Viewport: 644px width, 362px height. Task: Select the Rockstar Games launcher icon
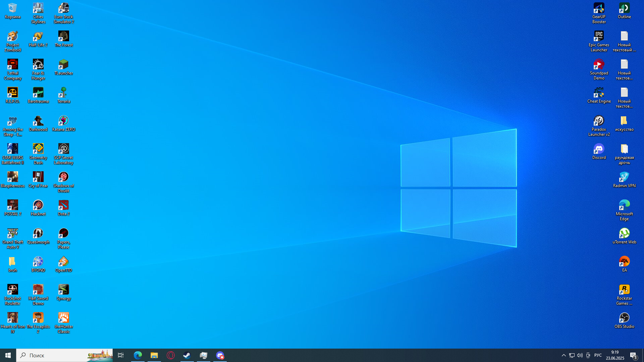[x=625, y=295]
